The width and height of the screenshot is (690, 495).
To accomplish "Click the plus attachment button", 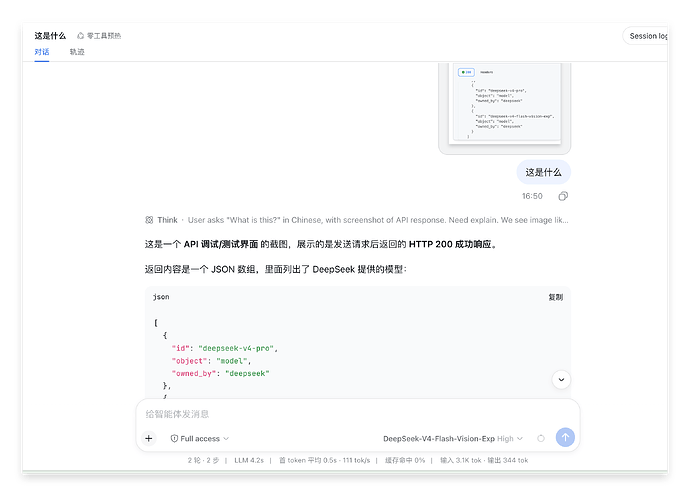I will 149,438.
